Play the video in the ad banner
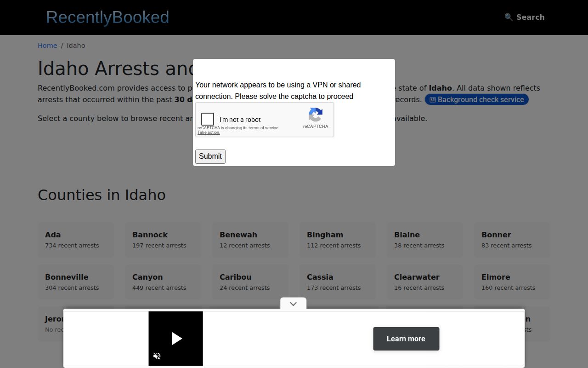The image size is (588, 368). click(x=176, y=339)
